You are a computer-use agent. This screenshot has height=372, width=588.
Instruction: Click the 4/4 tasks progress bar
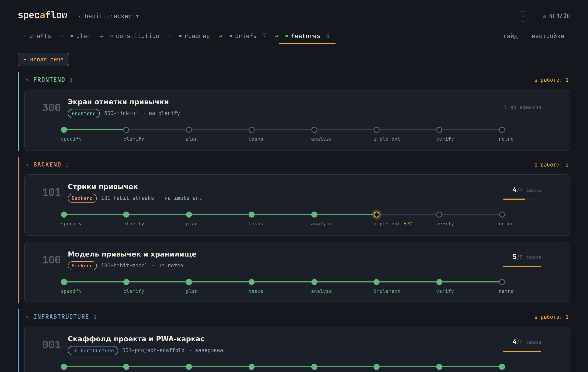pos(522,351)
